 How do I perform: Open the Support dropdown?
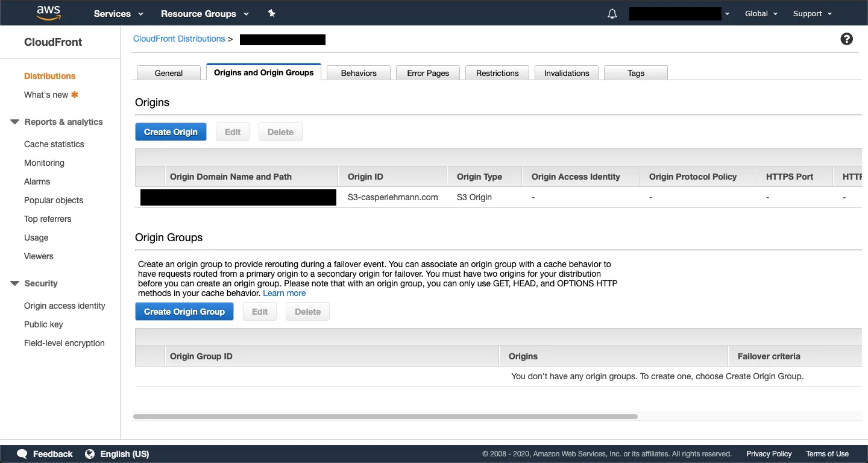coord(812,13)
